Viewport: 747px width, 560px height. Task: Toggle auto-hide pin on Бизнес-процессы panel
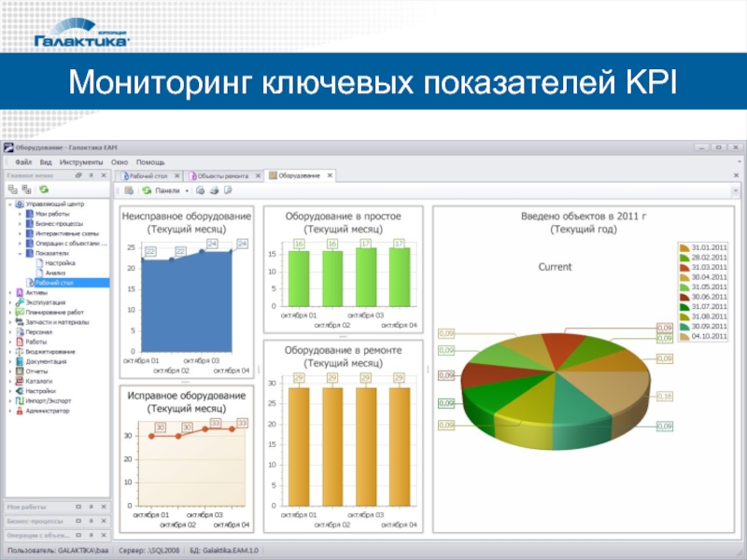click(x=91, y=521)
